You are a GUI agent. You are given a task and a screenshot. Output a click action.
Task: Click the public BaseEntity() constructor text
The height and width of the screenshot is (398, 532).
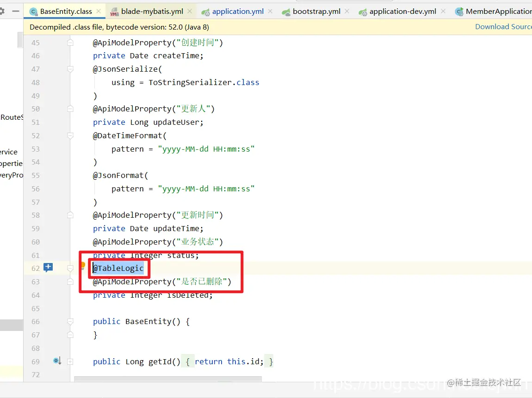[x=137, y=322]
